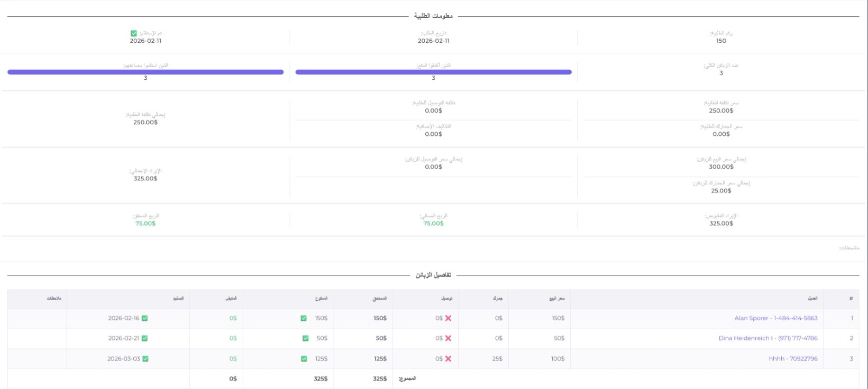This screenshot has width=868, height=389.
Task: Click the التسليم column header
Action: [x=178, y=299]
